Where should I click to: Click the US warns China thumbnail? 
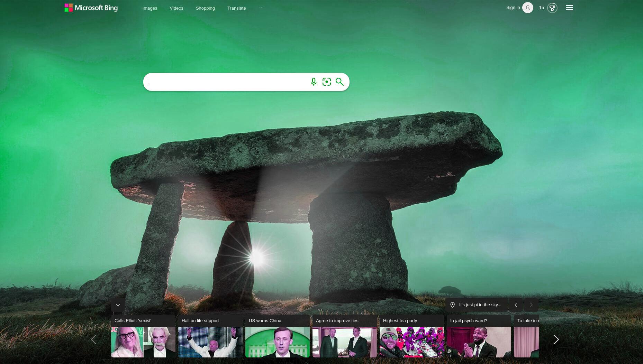[278, 342]
